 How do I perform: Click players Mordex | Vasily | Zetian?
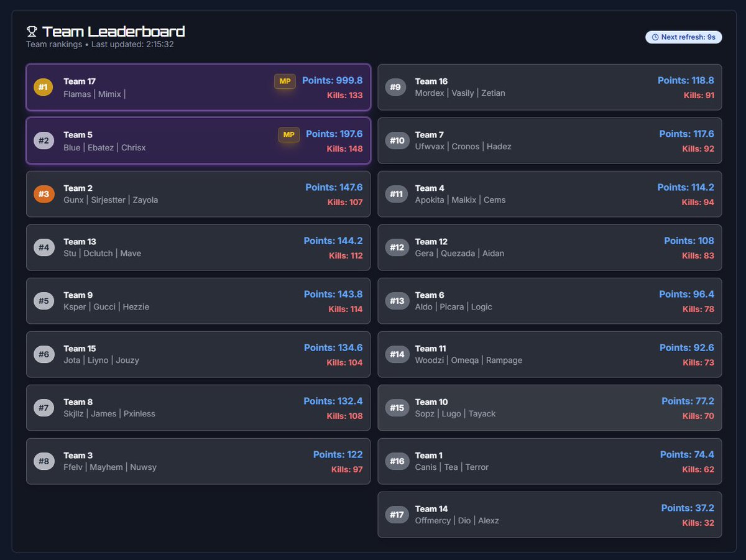pos(460,93)
